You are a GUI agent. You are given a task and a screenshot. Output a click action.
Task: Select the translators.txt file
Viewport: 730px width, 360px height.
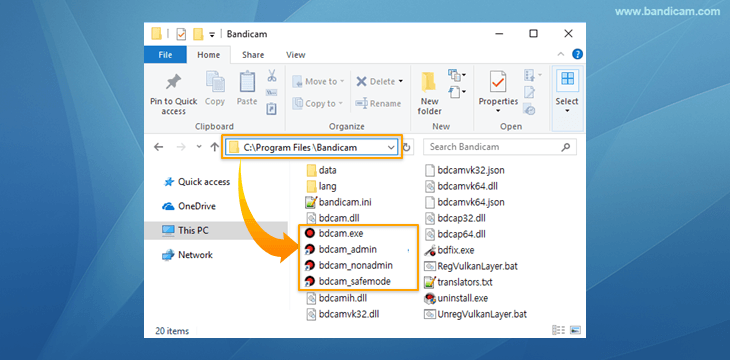(x=459, y=282)
